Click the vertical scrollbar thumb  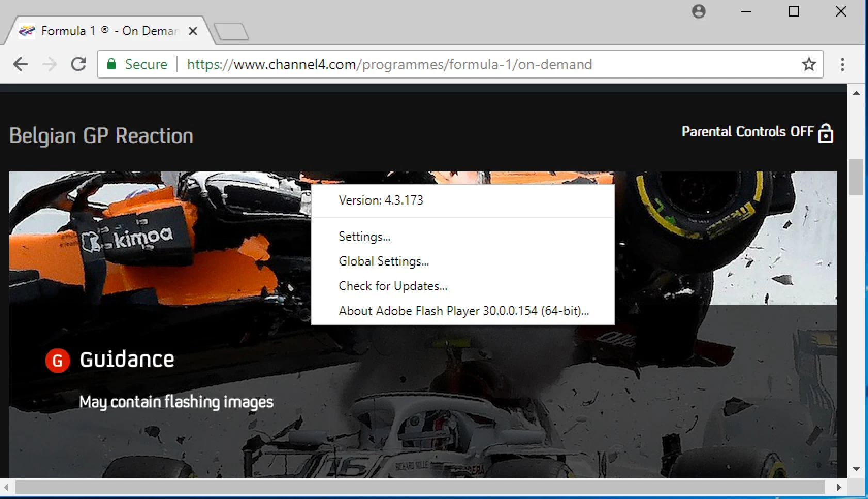856,177
